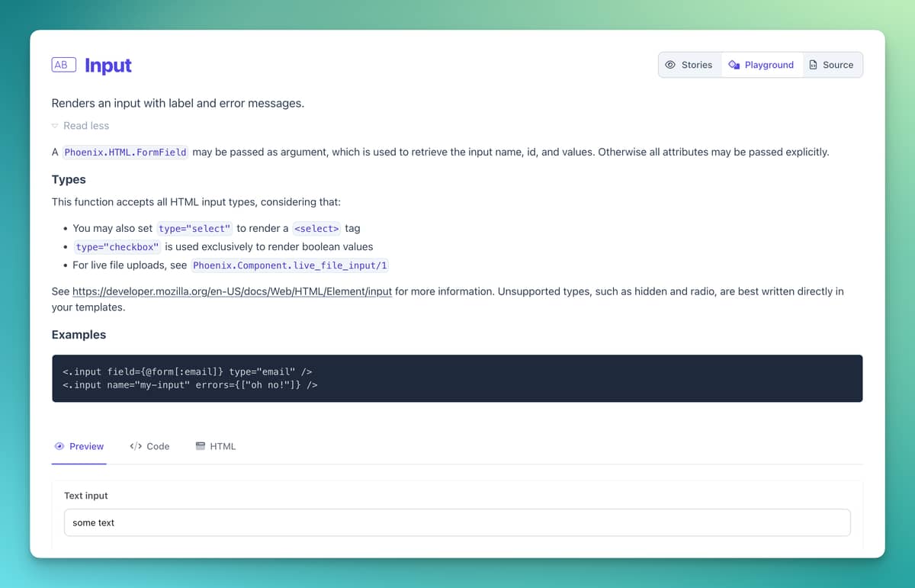Click the chevron icon beside Read less

point(54,125)
